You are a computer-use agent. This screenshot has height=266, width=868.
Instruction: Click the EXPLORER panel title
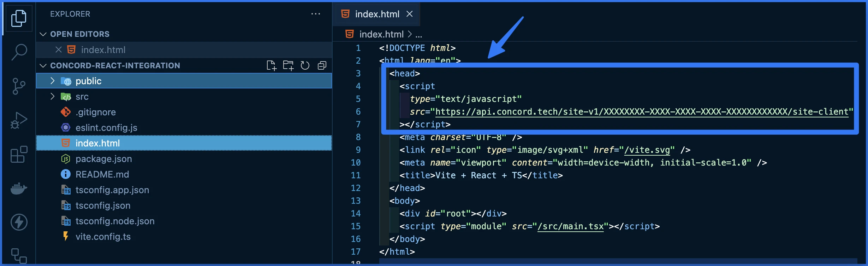coord(70,14)
